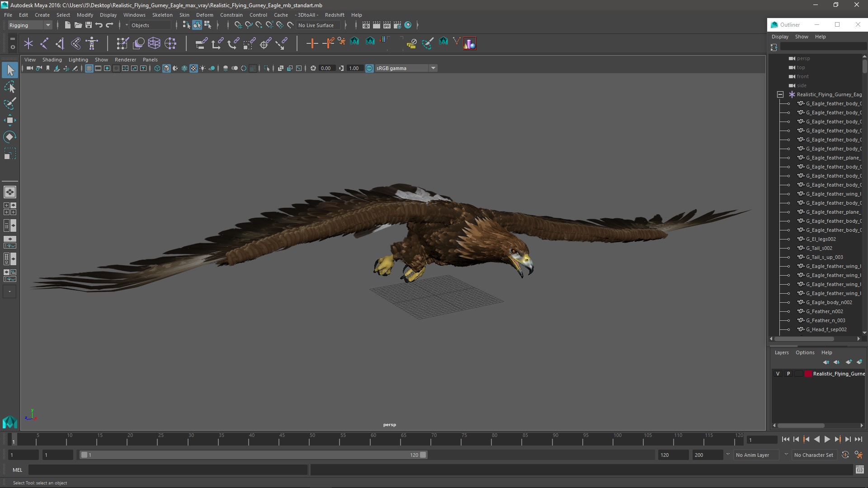
Task: Toggle layer playback P box
Action: pos(788,374)
